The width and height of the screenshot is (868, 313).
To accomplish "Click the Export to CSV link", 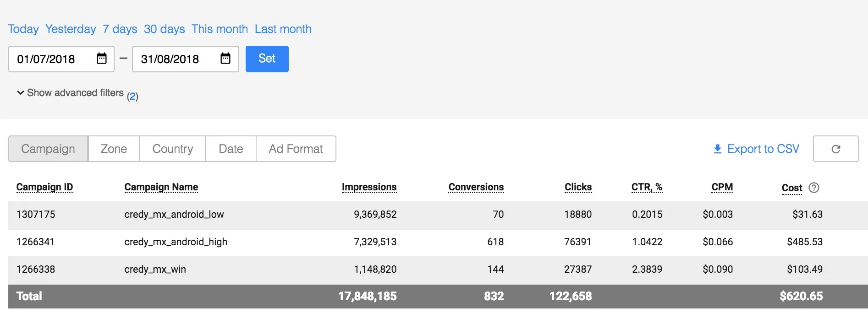I will coord(763,149).
